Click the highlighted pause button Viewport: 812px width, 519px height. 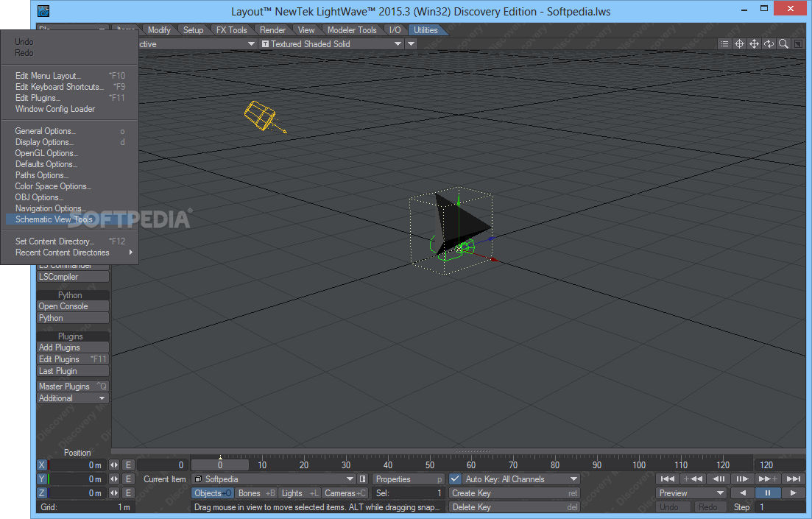click(768, 493)
